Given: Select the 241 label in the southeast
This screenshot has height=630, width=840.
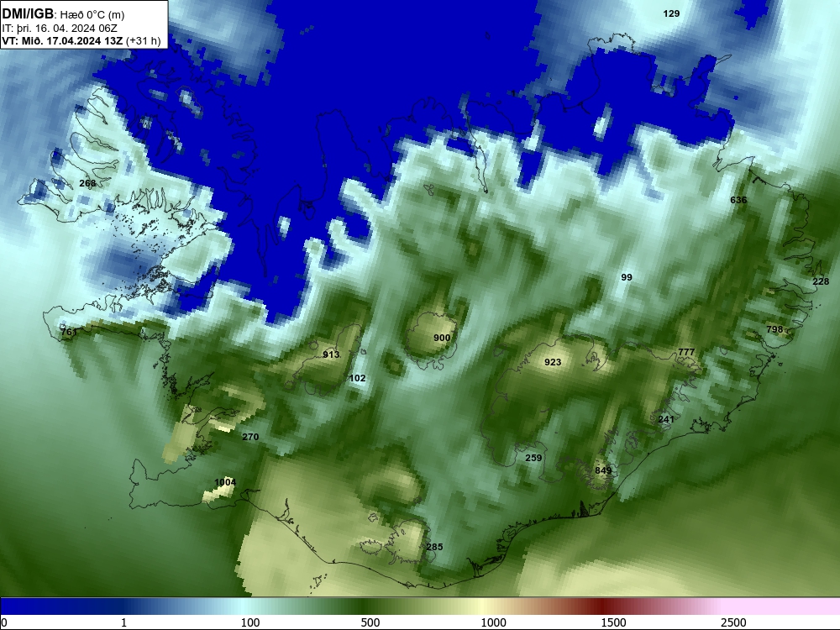Looking at the screenshot, I should 666,419.
